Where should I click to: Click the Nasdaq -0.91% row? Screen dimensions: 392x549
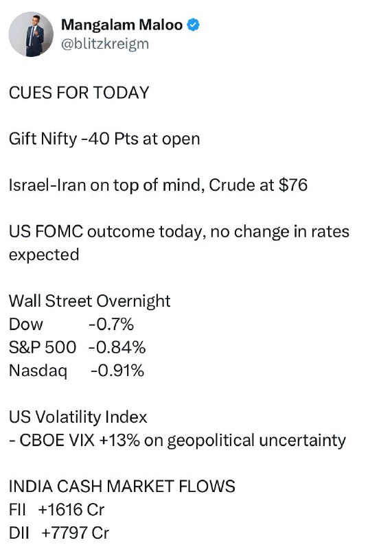76,371
